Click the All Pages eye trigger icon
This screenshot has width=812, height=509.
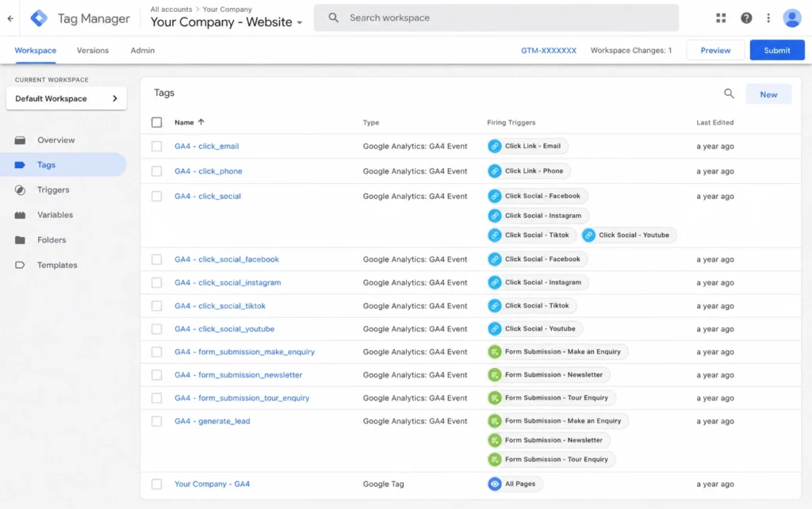495,484
